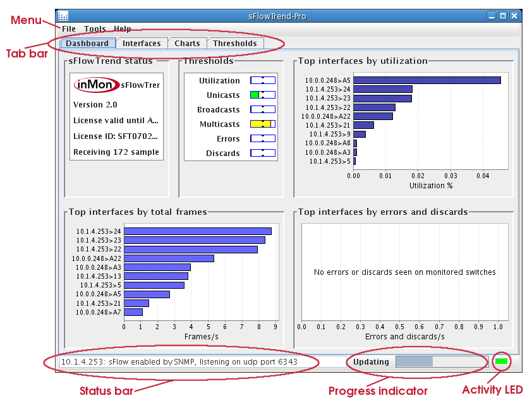Click the green activity LED
The height and width of the screenshot is (405, 532).
point(501,361)
